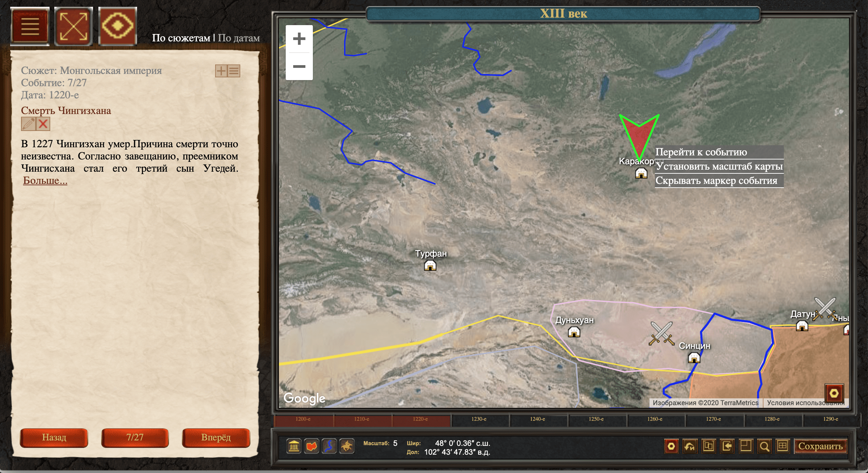
Task: Click the table grid icon in bottom toolbar
Action: tap(782, 446)
